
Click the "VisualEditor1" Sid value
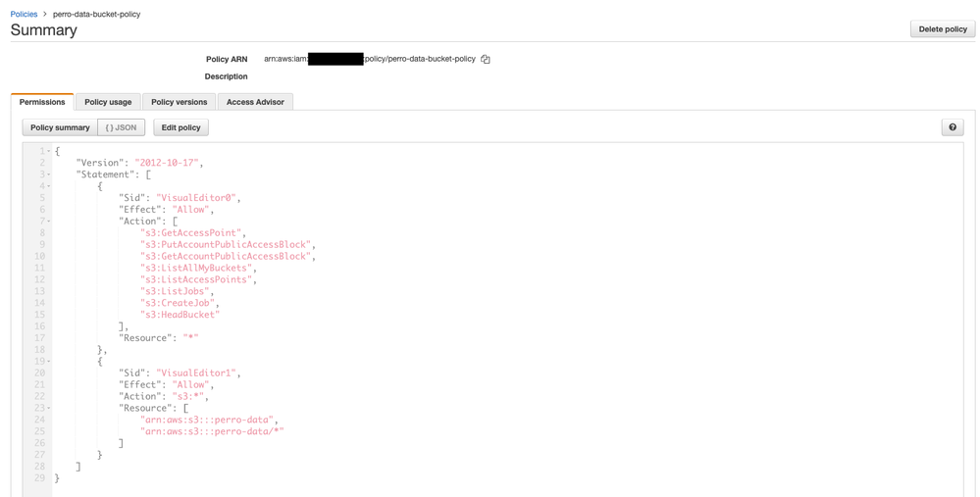pyautogui.click(x=196, y=373)
